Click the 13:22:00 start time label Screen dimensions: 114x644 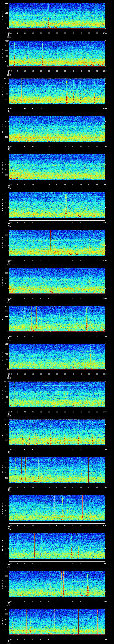click(x=9, y=260)
